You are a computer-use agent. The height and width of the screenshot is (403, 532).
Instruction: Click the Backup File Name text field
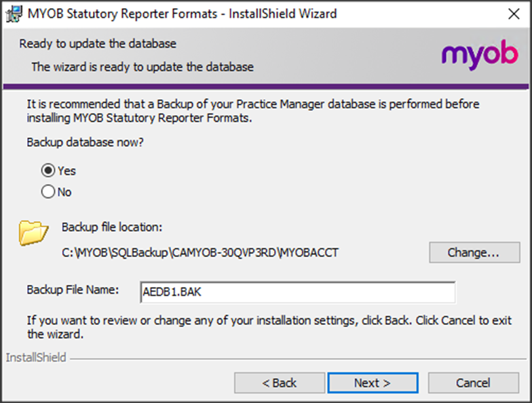[x=297, y=293]
